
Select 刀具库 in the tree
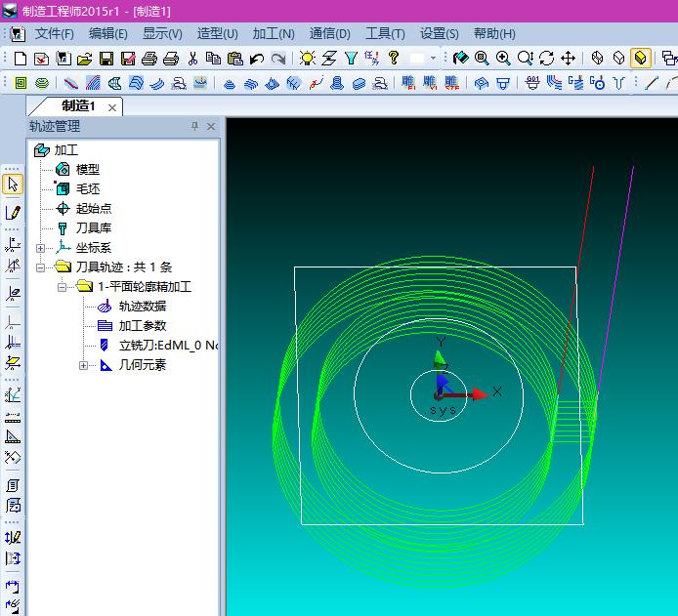pyautogui.click(x=93, y=227)
